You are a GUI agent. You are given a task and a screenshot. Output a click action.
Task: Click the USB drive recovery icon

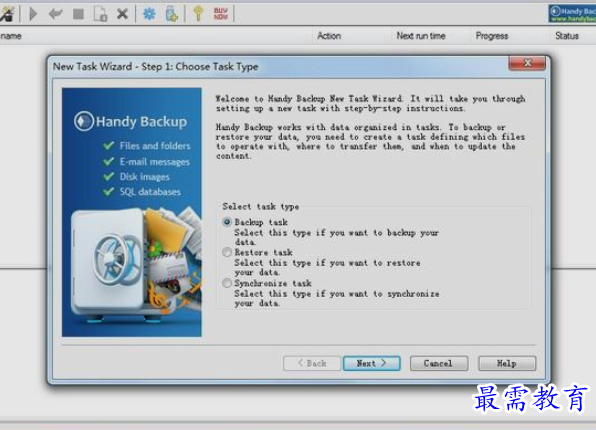pos(171,14)
